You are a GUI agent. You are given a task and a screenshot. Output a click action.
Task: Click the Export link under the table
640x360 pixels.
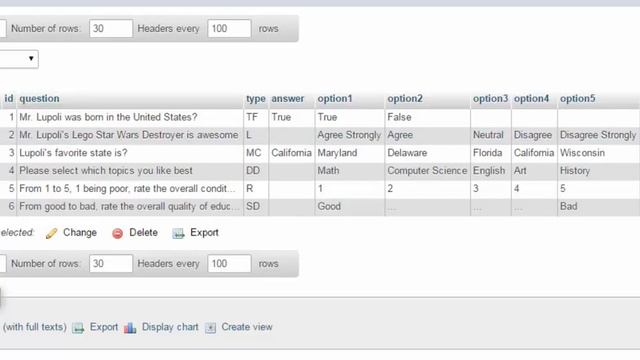click(204, 233)
